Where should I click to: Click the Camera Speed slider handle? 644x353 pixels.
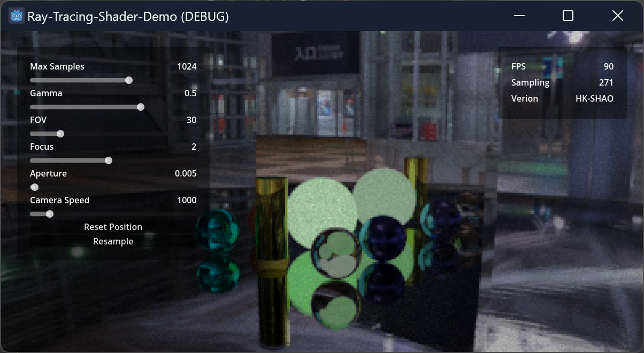point(49,214)
